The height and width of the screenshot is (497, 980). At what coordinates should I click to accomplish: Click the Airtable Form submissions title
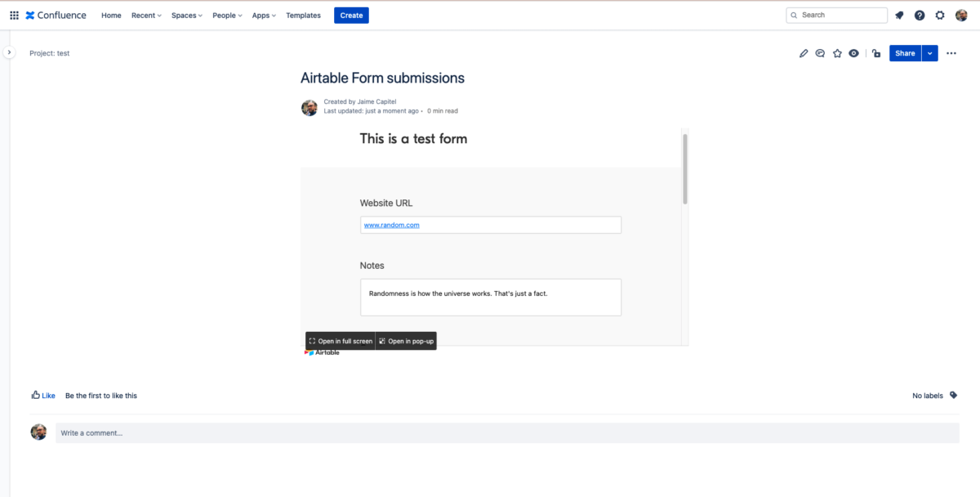pyautogui.click(x=382, y=78)
